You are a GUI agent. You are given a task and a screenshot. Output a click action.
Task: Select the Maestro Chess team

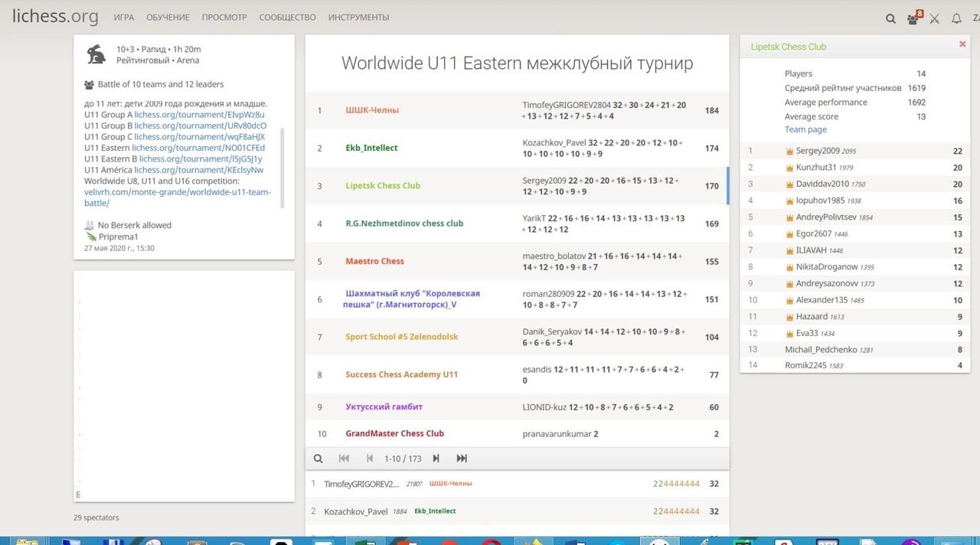pos(374,261)
